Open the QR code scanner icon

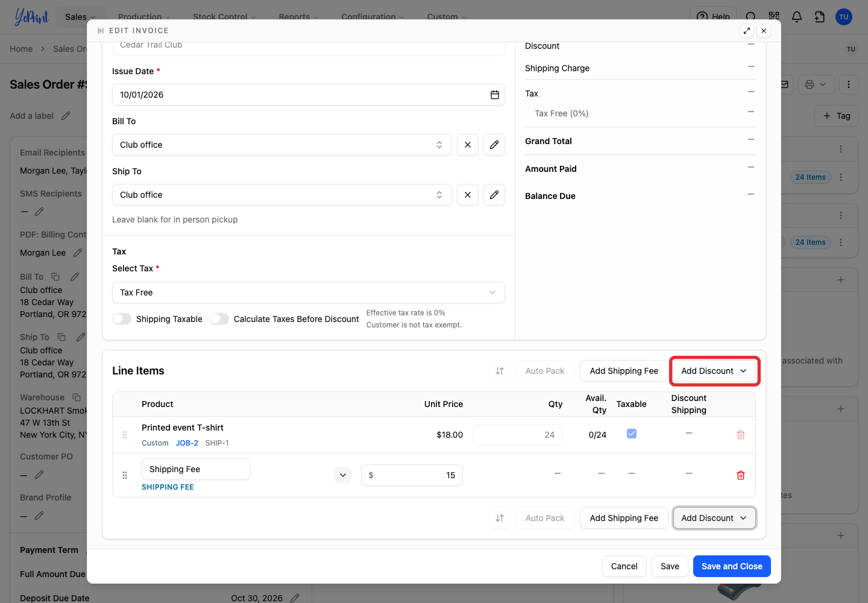(x=774, y=17)
